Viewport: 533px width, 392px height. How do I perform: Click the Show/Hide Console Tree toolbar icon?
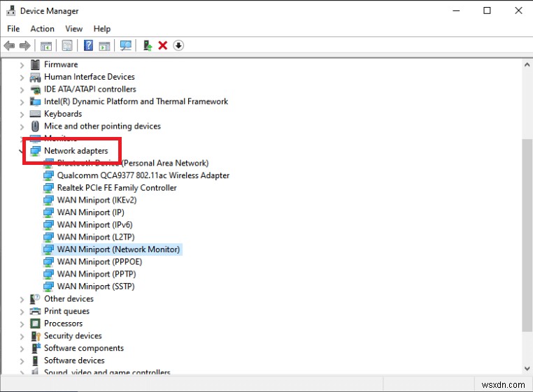[46, 45]
